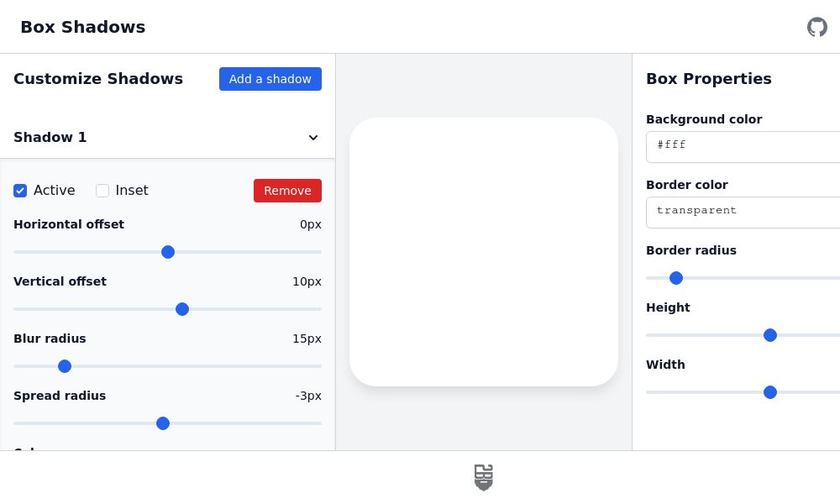Click the Box Shadows page title

[82, 27]
